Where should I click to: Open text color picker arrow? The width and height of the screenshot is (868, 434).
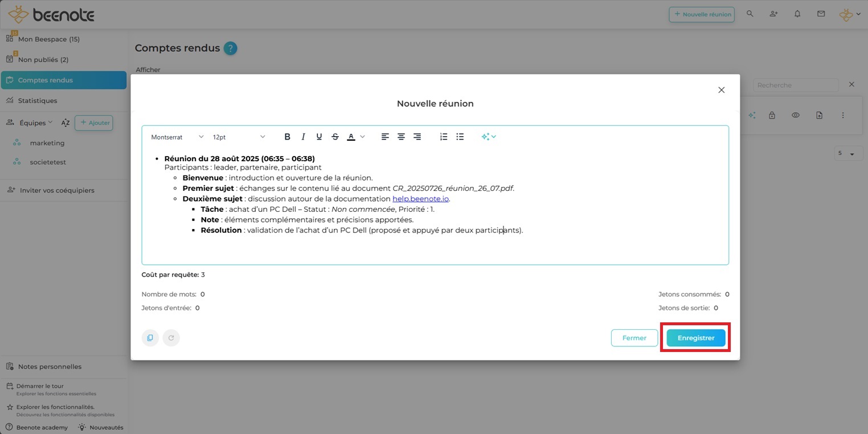362,137
